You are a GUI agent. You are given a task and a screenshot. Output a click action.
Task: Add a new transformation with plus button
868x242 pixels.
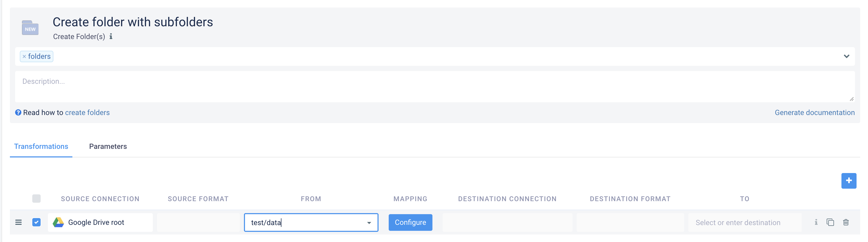tap(848, 181)
